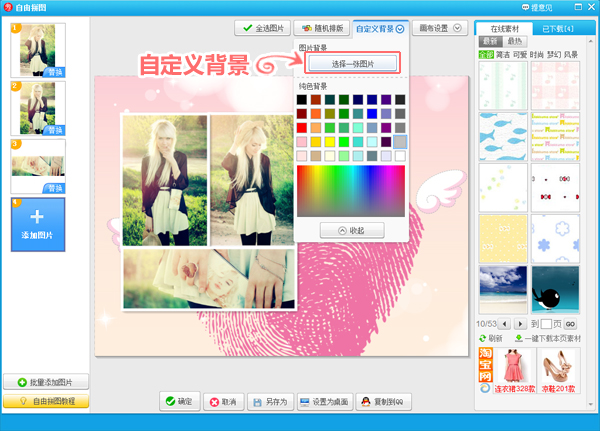Click the 随机排版 random layout button

click(x=320, y=28)
